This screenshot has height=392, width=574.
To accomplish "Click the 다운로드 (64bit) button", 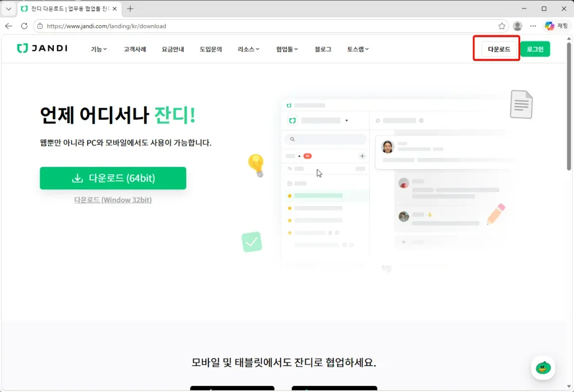I will pos(113,178).
